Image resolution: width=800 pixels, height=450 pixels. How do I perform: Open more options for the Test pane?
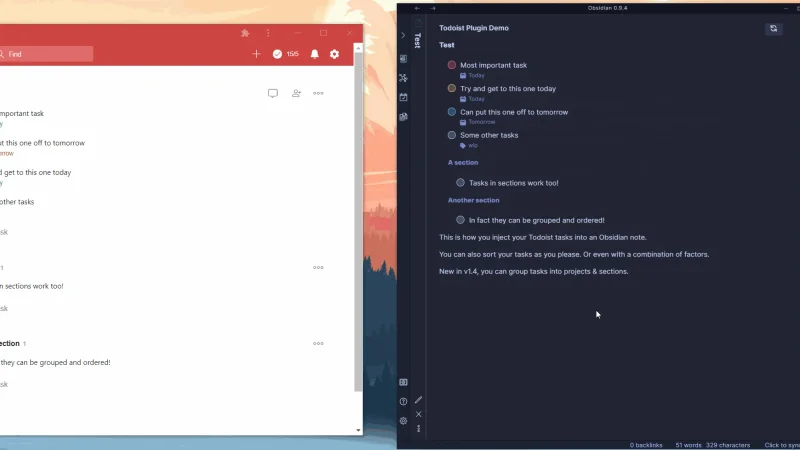[418, 429]
